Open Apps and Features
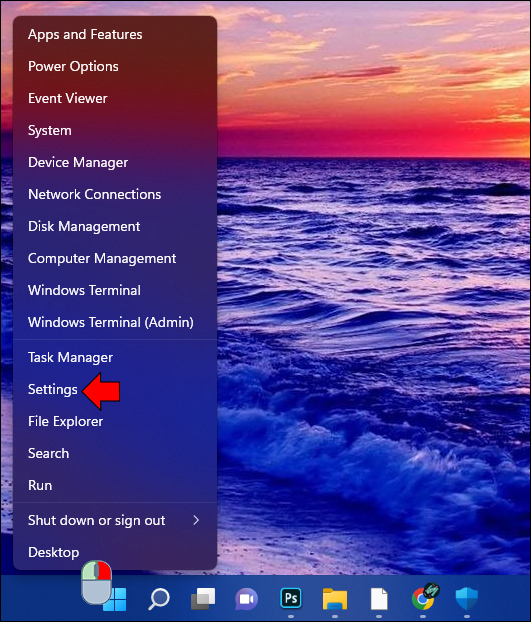The image size is (531, 622). coord(115,35)
